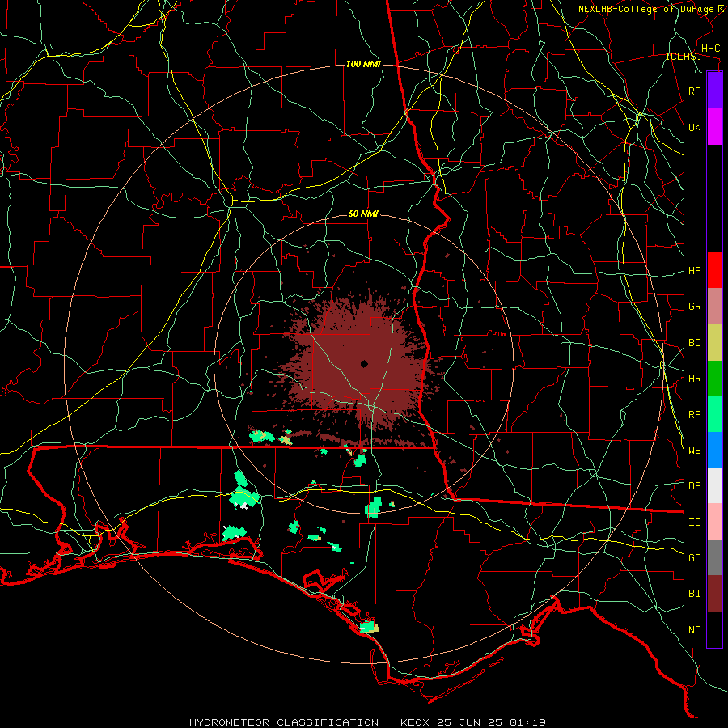Image resolution: width=728 pixels, height=728 pixels.
Task: Click the BI dark red legend swatch
Action: click(714, 594)
